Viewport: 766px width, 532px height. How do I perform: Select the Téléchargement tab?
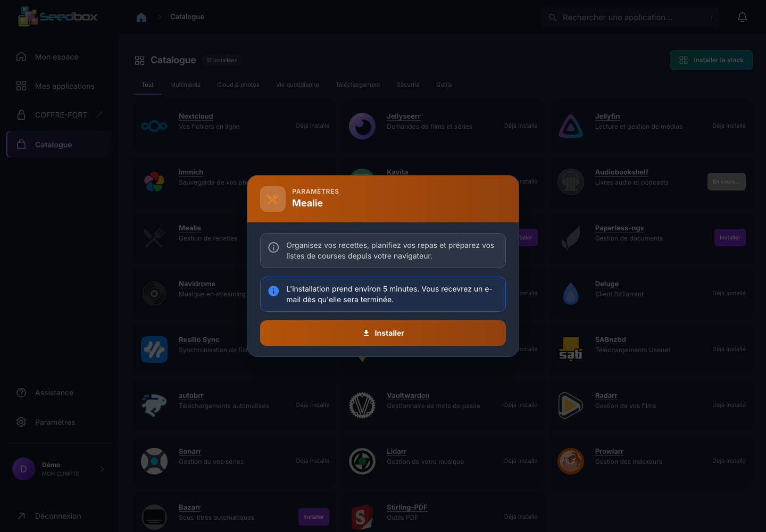[357, 85]
